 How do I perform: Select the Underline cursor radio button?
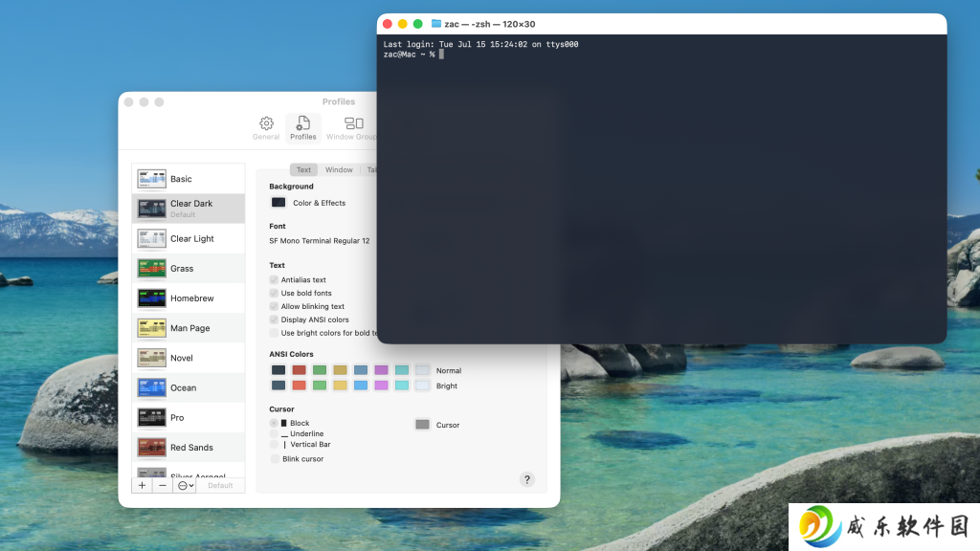[274, 433]
